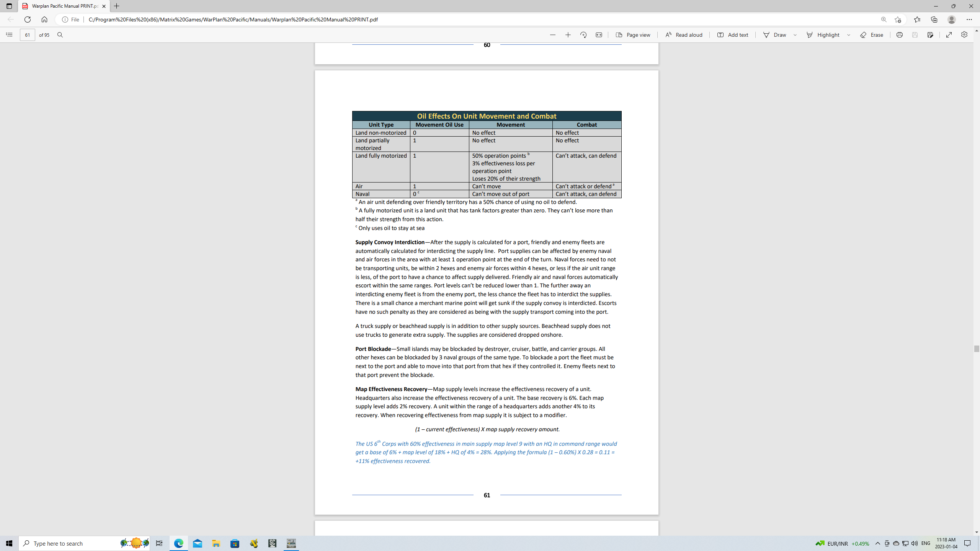Rotate the PDF page
Screen dimensions: 980x551
583,35
